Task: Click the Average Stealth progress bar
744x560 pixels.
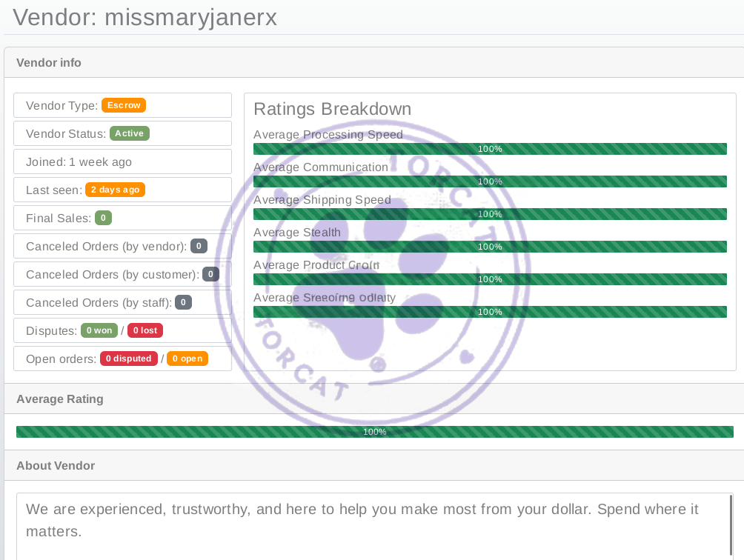Action: pos(490,247)
